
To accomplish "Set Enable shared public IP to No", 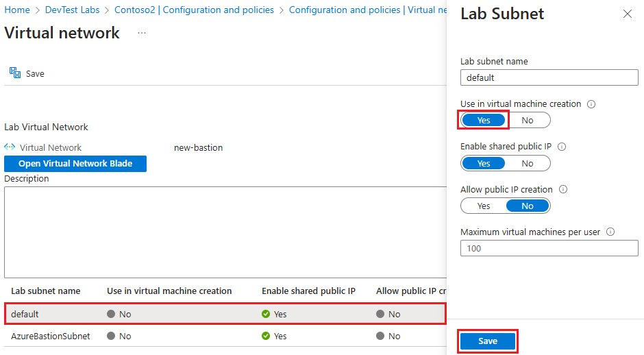I will pyautogui.click(x=527, y=164).
